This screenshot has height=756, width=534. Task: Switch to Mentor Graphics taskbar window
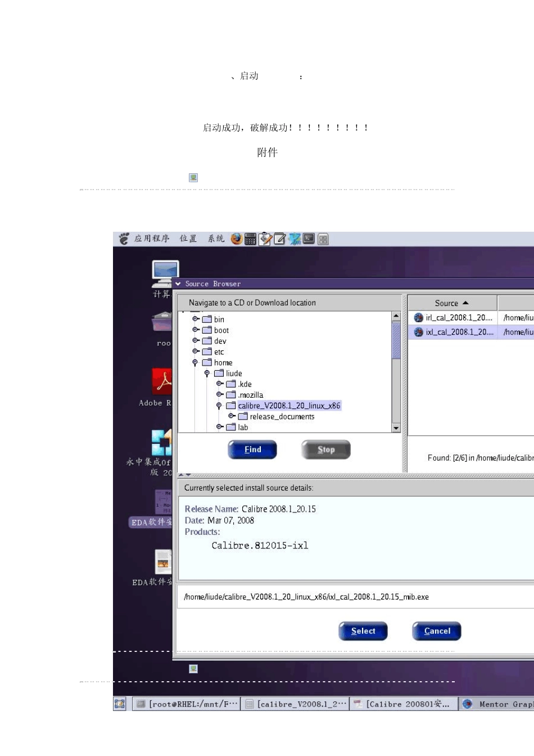[497, 704]
